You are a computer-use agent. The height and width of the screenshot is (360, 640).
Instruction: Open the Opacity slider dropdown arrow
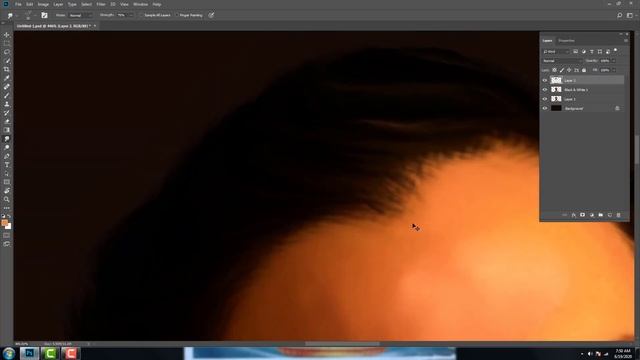(x=613, y=61)
